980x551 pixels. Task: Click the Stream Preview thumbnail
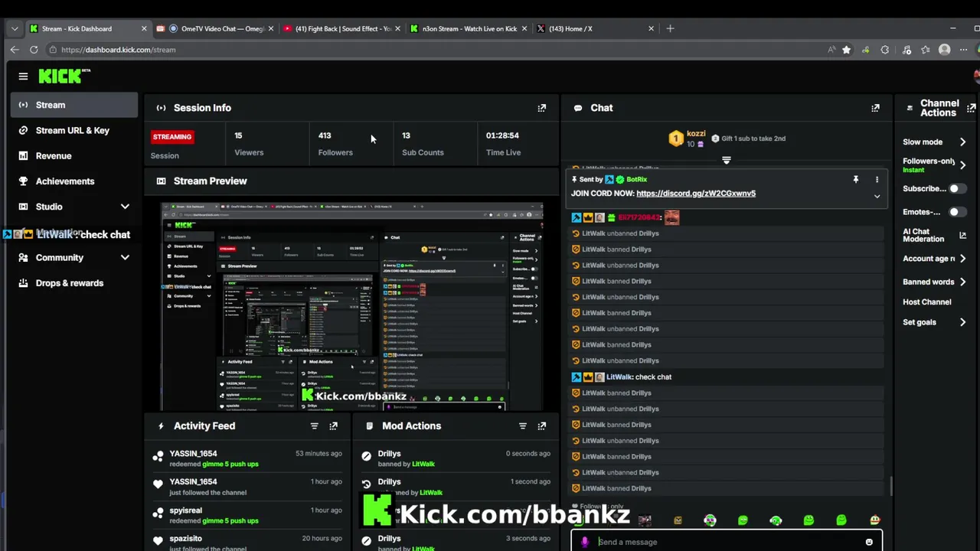[352, 307]
